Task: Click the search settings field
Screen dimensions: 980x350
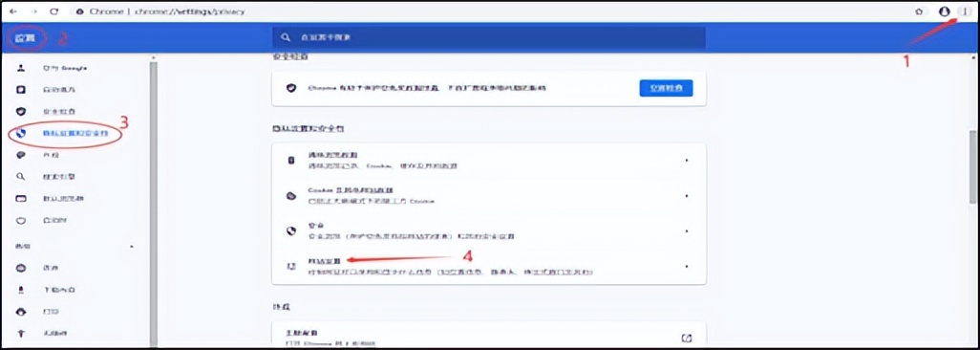Action: point(489,37)
